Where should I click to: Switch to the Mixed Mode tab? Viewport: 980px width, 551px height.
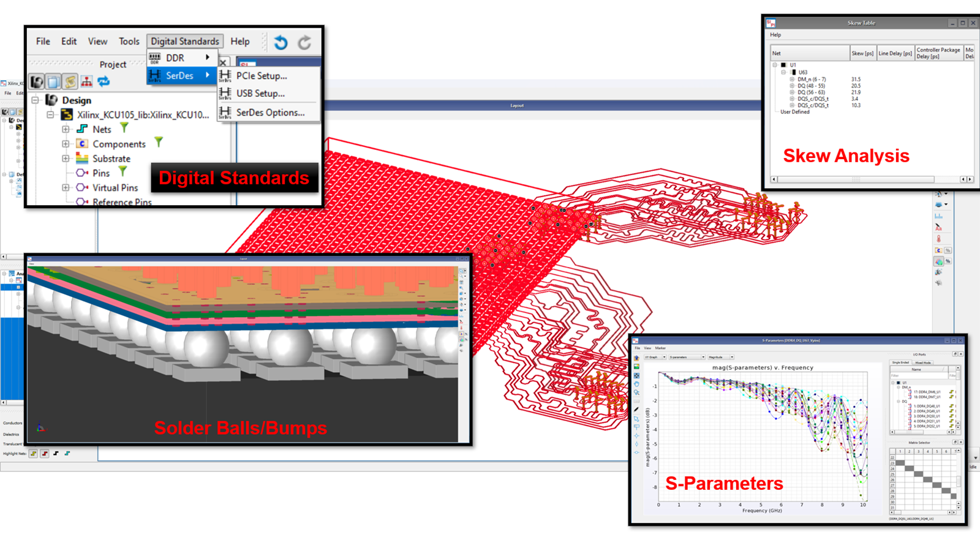tap(922, 362)
